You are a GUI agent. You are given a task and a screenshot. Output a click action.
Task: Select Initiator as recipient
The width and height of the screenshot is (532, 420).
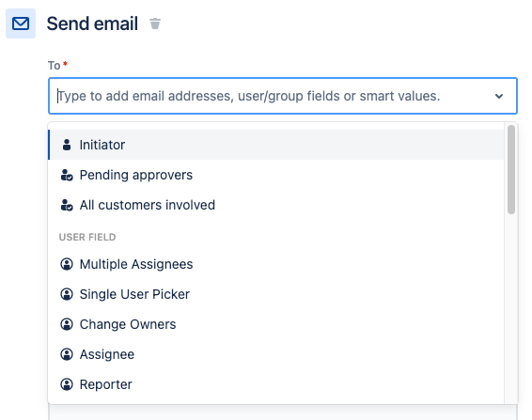pos(276,145)
